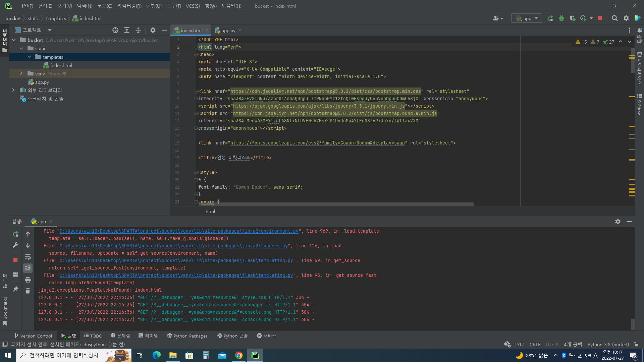This screenshot has width=644, height=362.
Task: Open File Explorer from the taskbar
Action: (x=173, y=355)
